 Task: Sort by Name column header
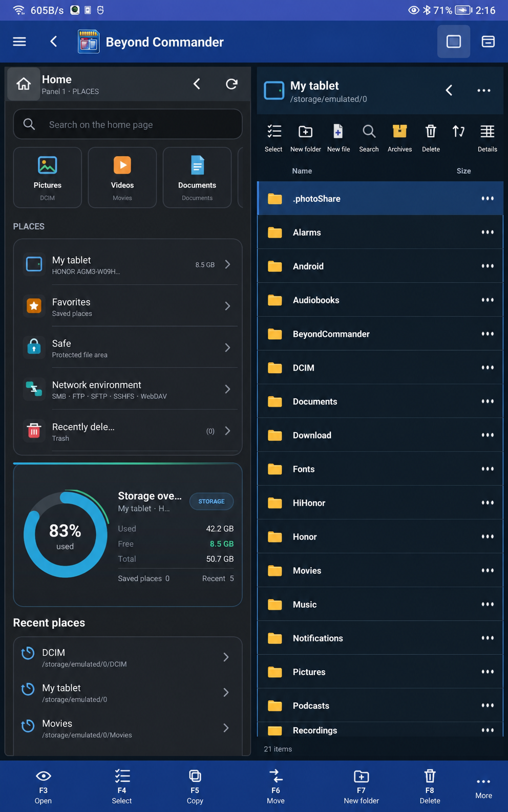pos(302,171)
